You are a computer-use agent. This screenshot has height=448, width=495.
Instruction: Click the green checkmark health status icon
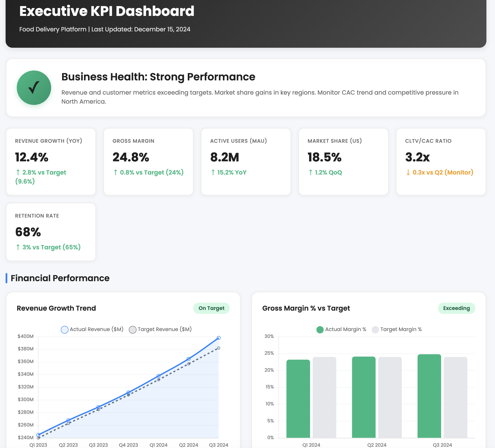click(x=34, y=87)
